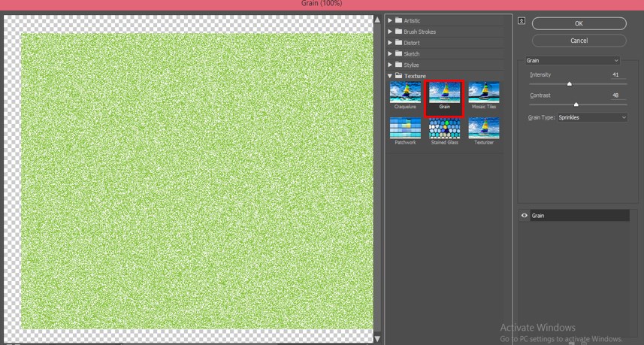Click Cancel to discard the filter

click(579, 41)
